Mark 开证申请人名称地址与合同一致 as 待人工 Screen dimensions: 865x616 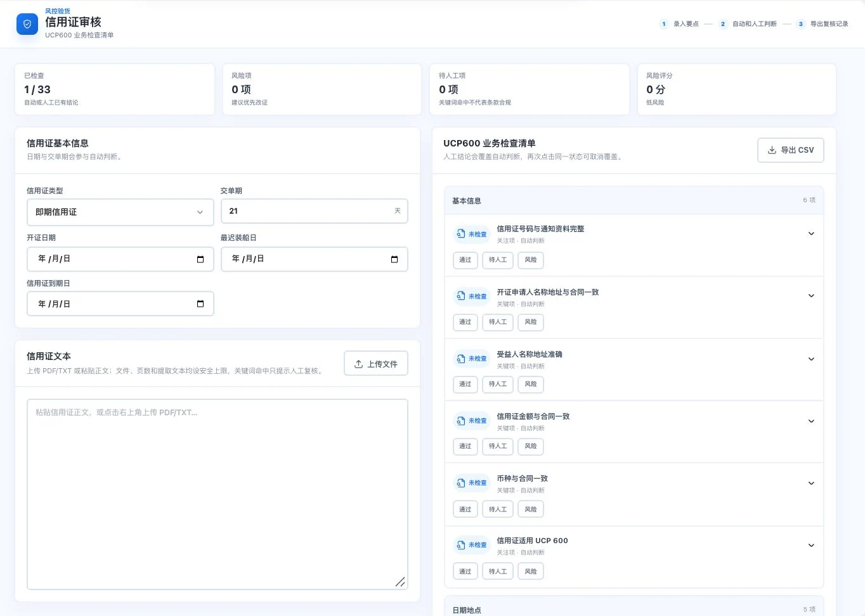click(498, 322)
